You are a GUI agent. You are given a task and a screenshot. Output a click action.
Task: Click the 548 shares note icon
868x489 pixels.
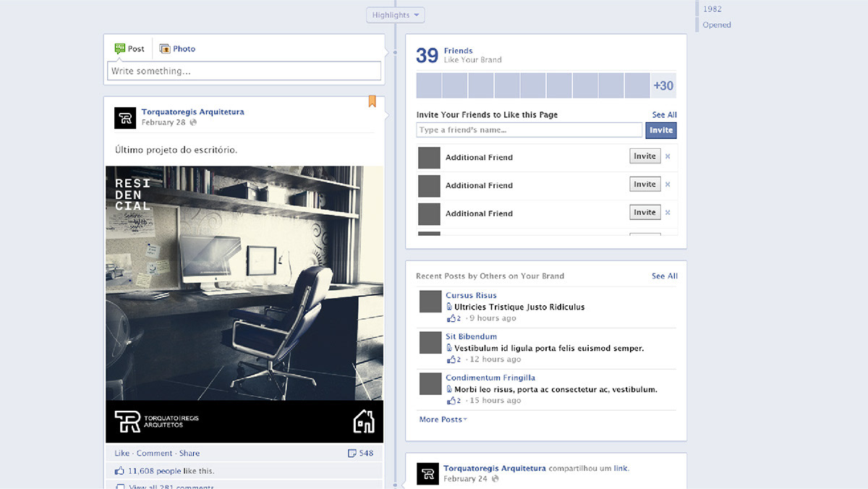pos(352,453)
